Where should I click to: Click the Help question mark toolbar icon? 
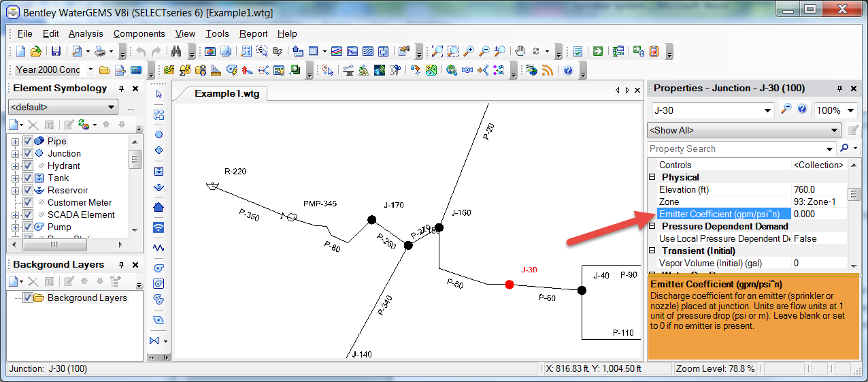point(568,70)
